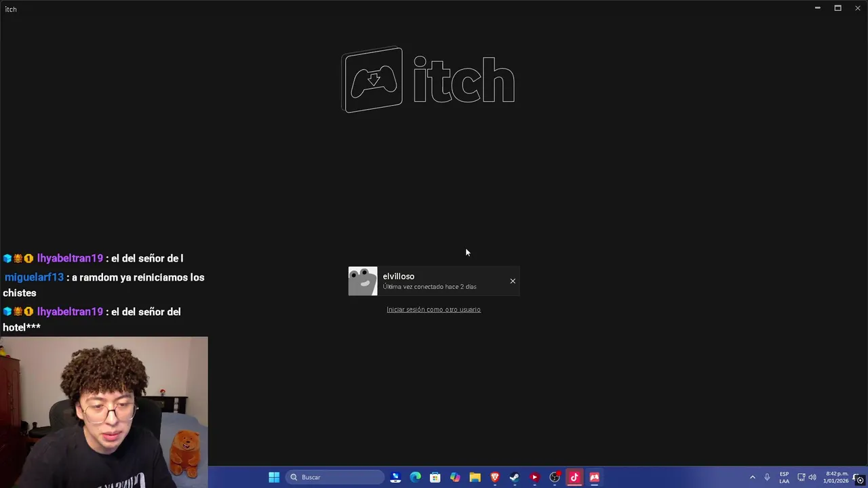This screenshot has height=488, width=868.
Task: Open the network tray icon
Action: click(801, 477)
